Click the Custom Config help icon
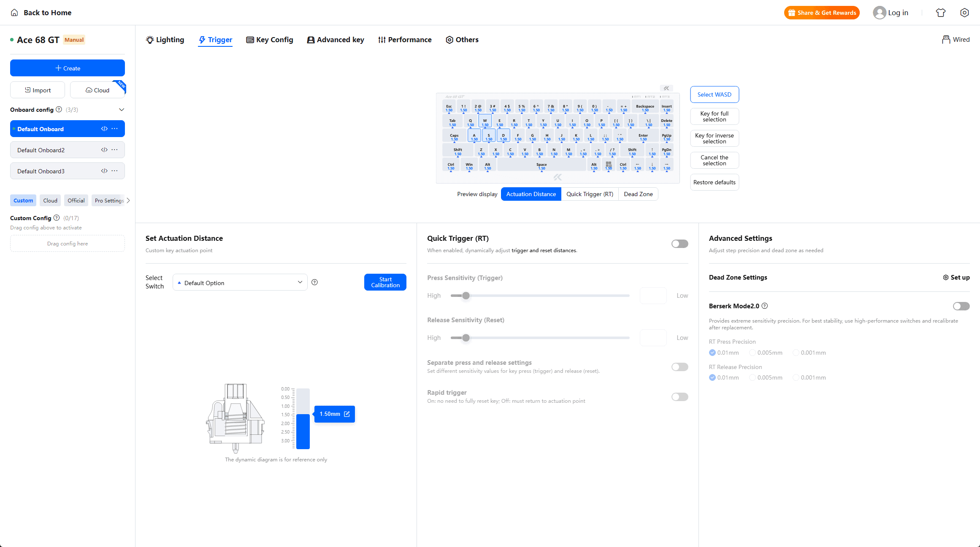 tap(57, 218)
